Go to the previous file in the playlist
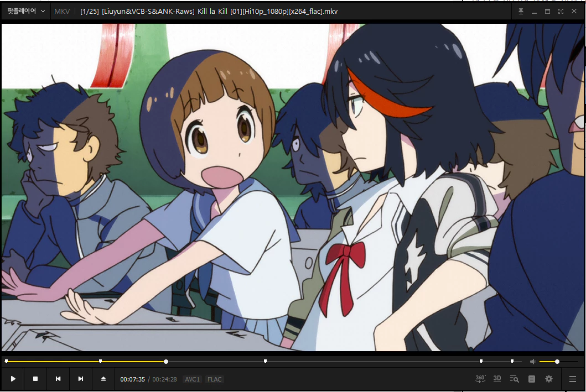586x392 pixels. point(58,379)
